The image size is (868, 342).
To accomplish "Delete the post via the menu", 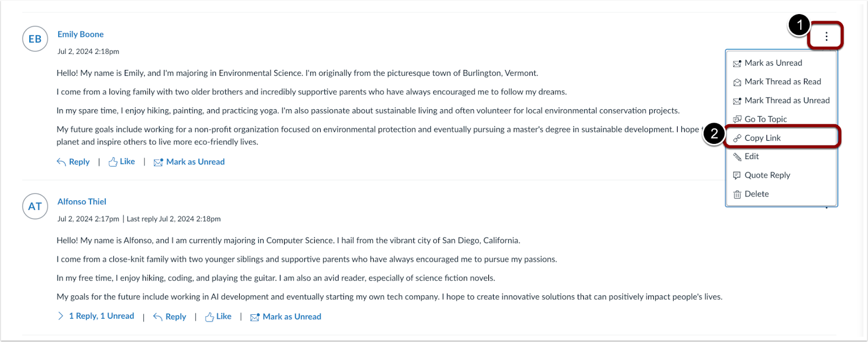I will (x=757, y=193).
